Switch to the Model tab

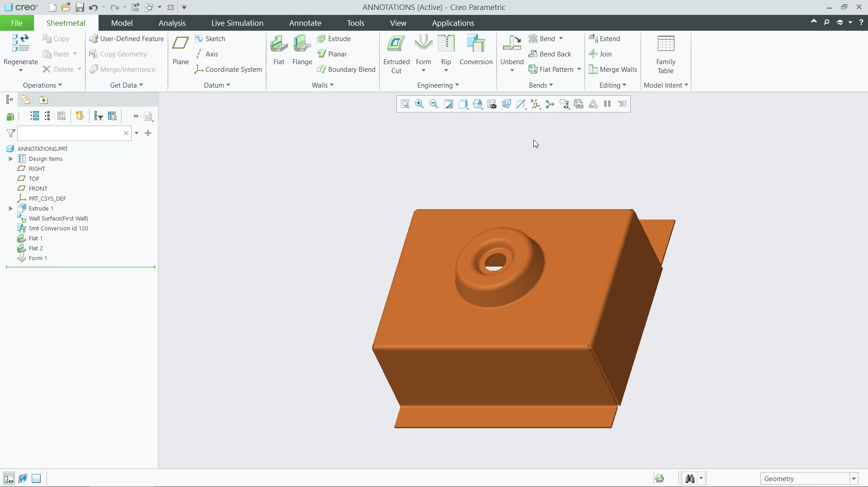click(x=122, y=23)
